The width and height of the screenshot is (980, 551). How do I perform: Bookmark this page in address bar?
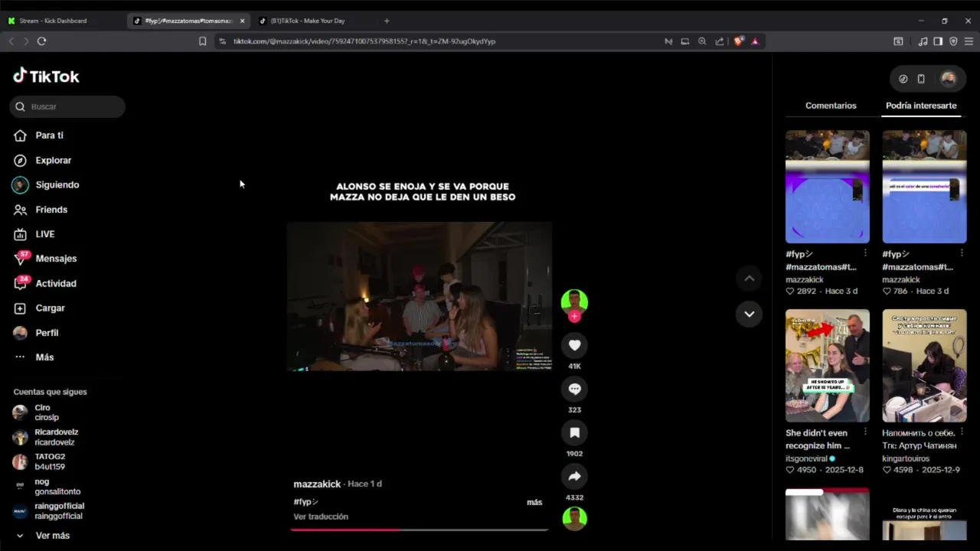(202, 41)
